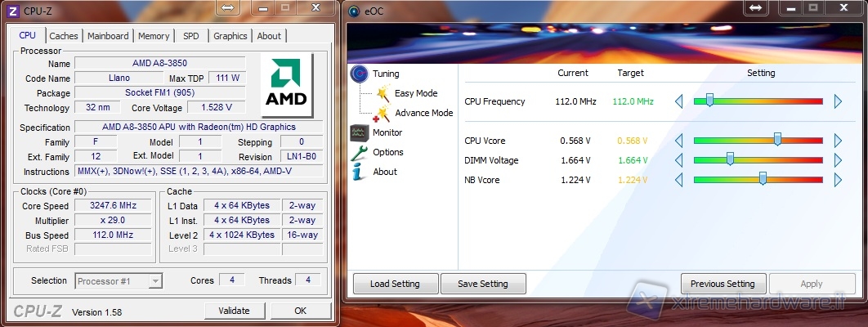
Task: Click the Validate button
Action: 234,311
